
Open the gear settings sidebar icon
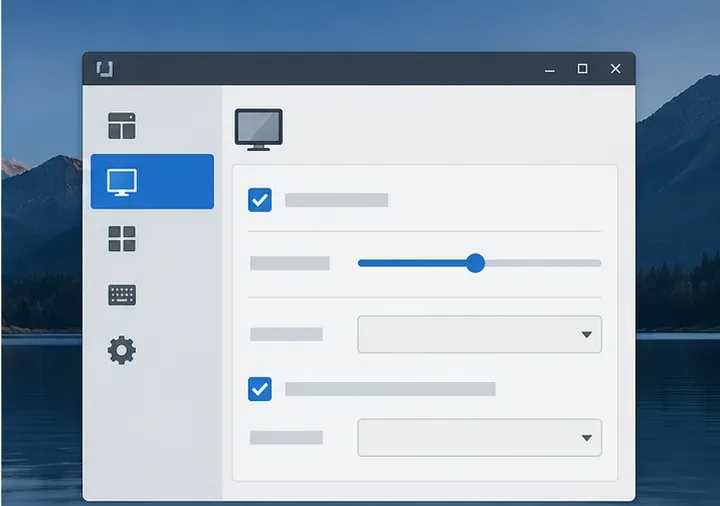pos(122,350)
